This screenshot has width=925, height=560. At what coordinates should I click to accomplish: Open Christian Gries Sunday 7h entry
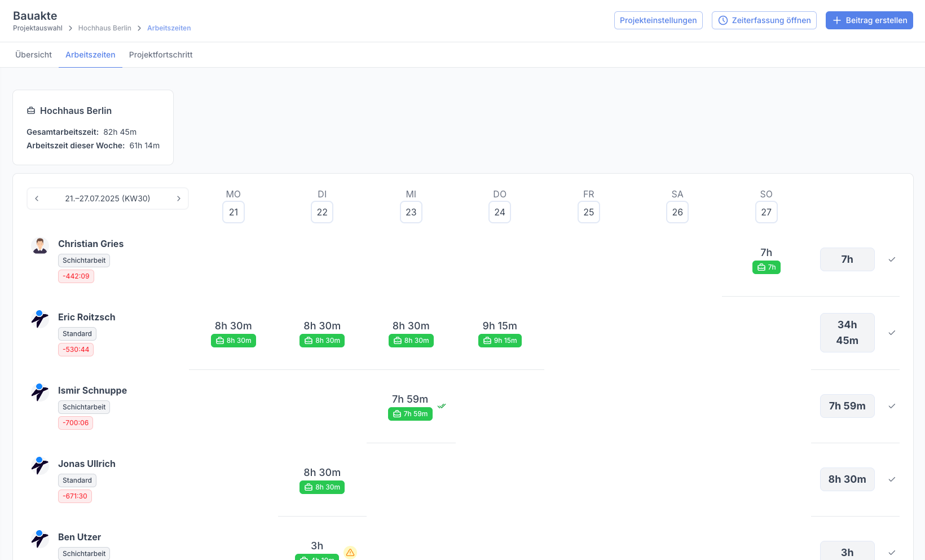pos(767,267)
